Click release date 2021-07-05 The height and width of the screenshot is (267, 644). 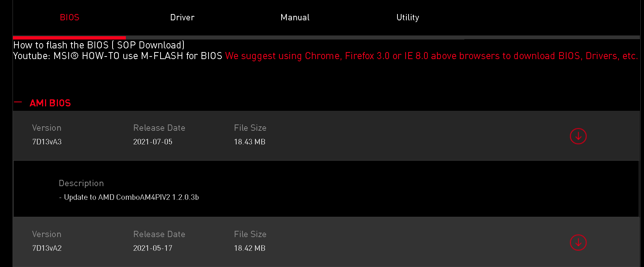tap(153, 142)
